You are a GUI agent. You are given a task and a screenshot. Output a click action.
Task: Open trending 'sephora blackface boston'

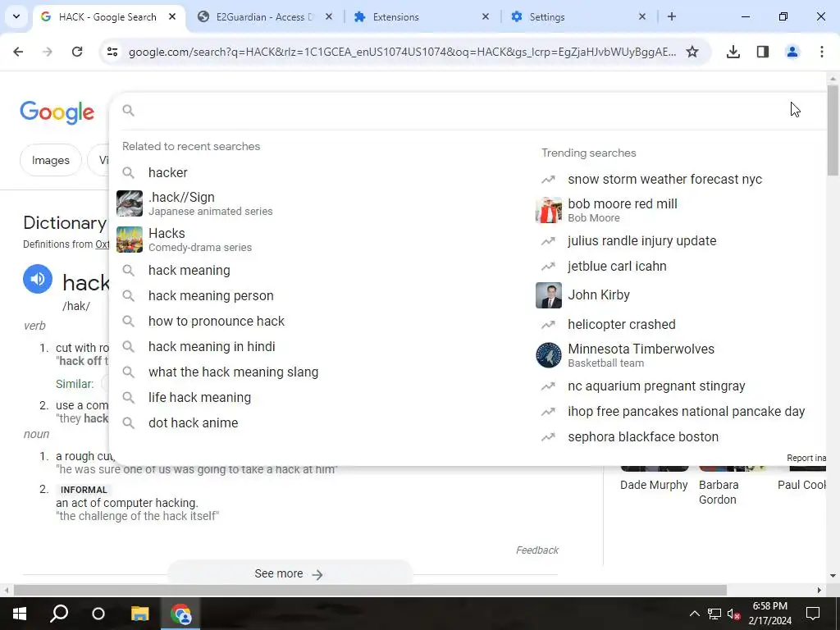[x=643, y=437]
